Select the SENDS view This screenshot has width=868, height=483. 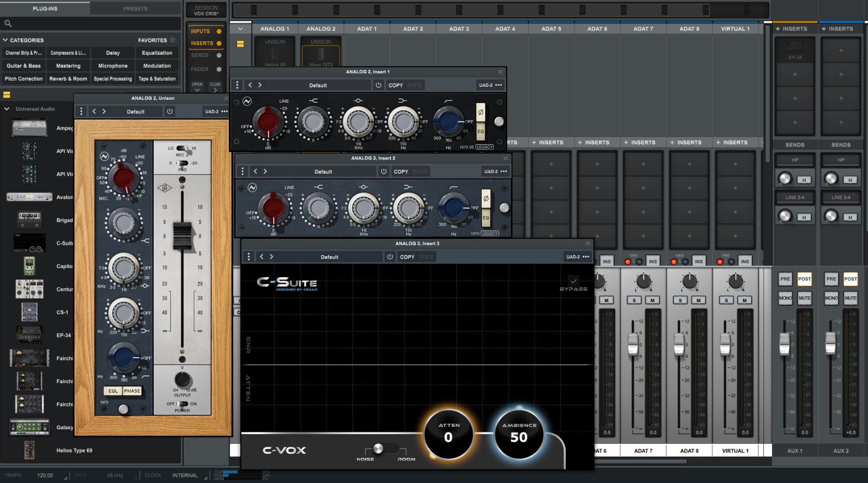pos(206,55)
